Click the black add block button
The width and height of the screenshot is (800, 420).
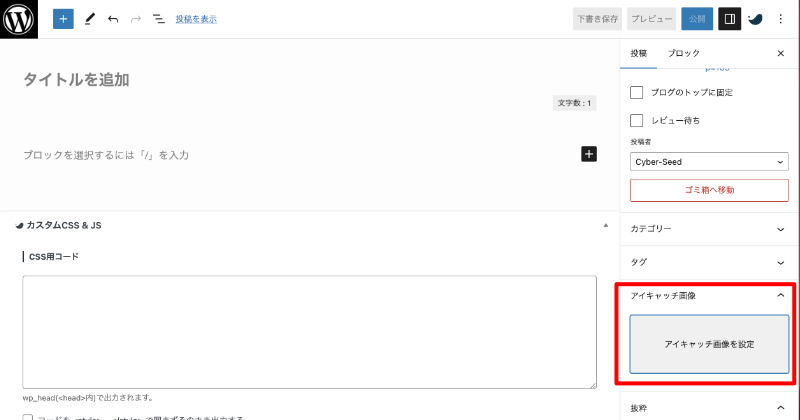click(589, 154)
